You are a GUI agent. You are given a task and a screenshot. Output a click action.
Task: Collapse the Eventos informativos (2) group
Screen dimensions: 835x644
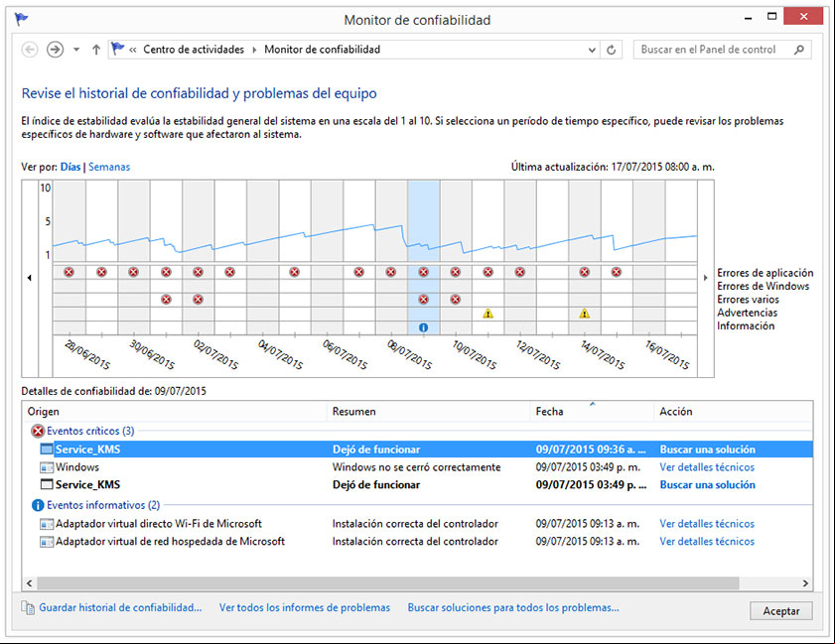point(103,504)
